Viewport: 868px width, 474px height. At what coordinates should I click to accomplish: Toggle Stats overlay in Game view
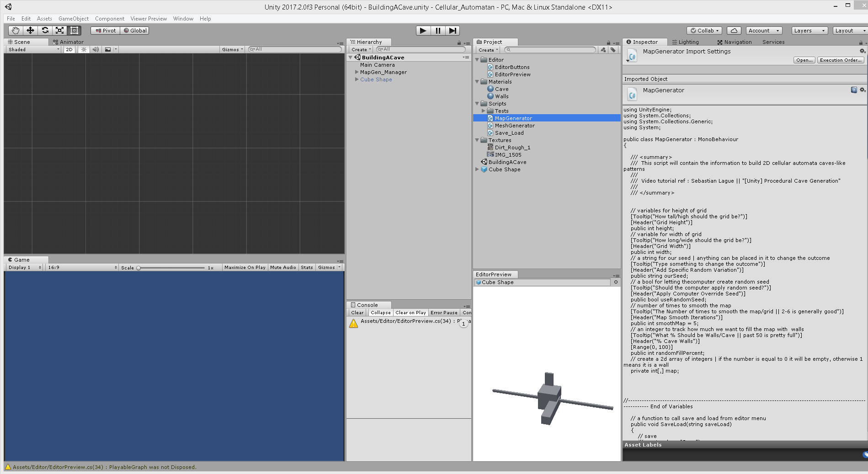307,268
